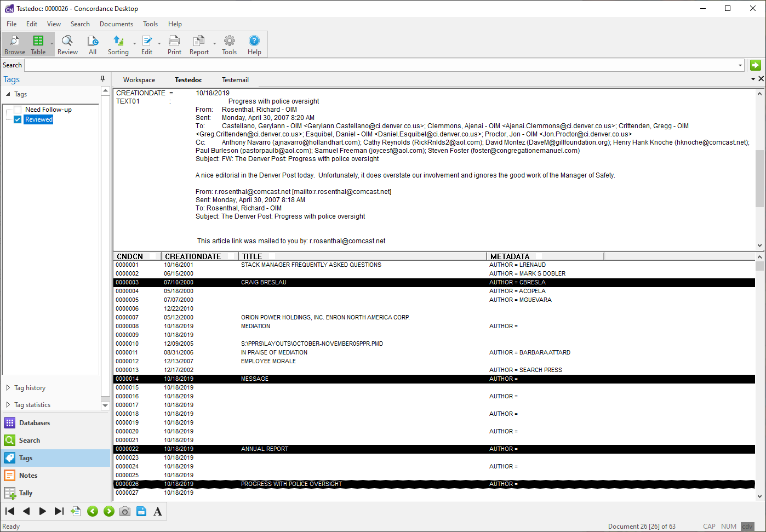This screenshot has height=532, width=766.
Task: Click the font 'A' icon in bottom toolbar
Action: pyautogui.click(x=158, y=511)
